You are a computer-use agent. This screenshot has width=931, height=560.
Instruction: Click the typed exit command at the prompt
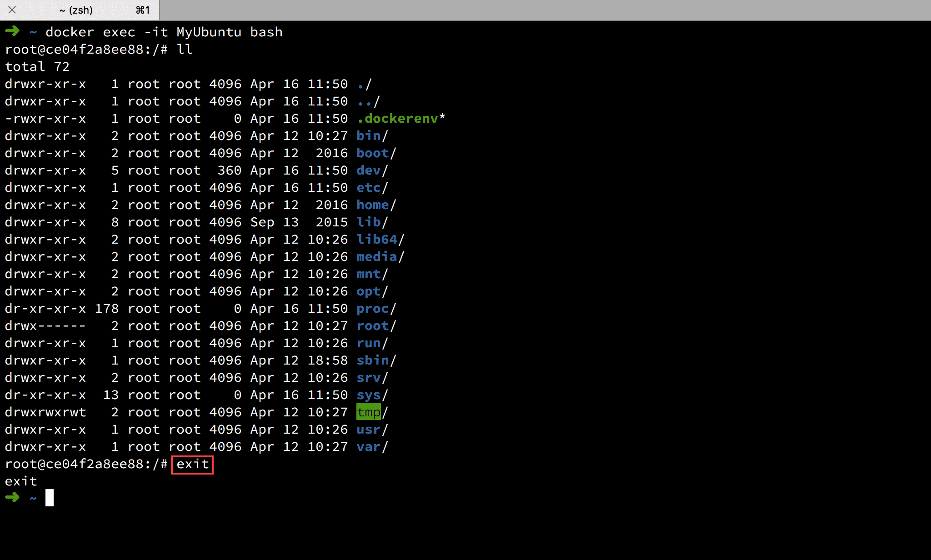(x=193, y=464)
